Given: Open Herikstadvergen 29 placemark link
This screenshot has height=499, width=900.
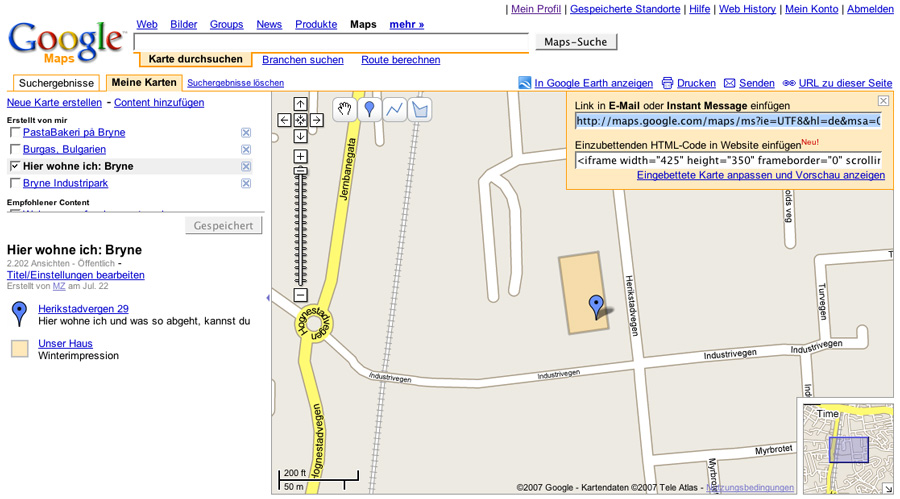Looking at the screenshot, I should point(83,308).
